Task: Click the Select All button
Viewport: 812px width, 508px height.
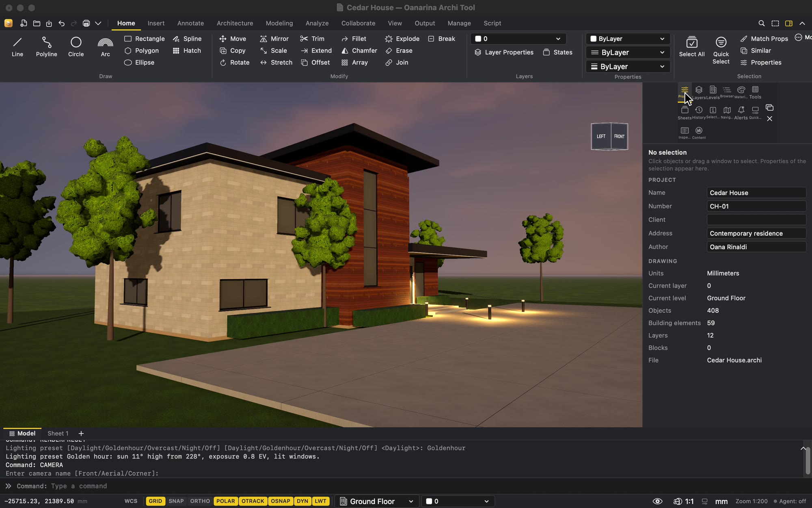Action: [692, 47]
